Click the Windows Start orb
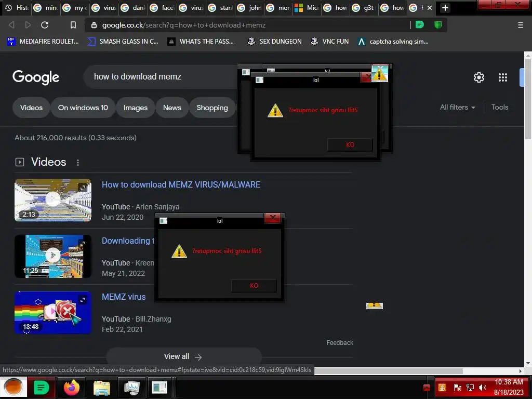The height and width of the screenshot is (399, 532). point(13,387)
